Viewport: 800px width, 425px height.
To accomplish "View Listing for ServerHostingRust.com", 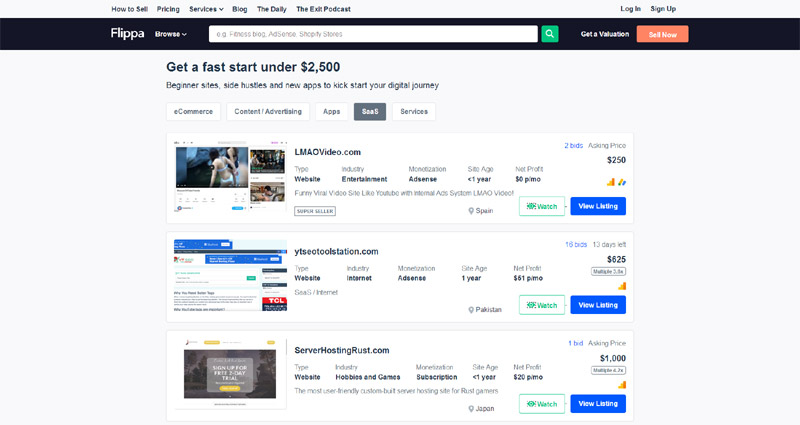I will [x=598, y=404].
